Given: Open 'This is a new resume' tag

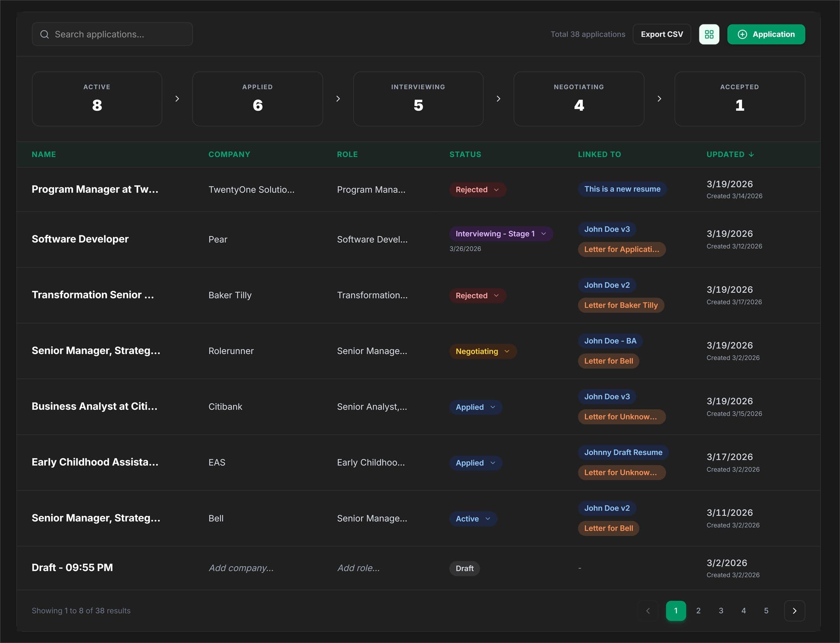Looking at the screenshot, I should pyautogui.click(x=622, y=189).
